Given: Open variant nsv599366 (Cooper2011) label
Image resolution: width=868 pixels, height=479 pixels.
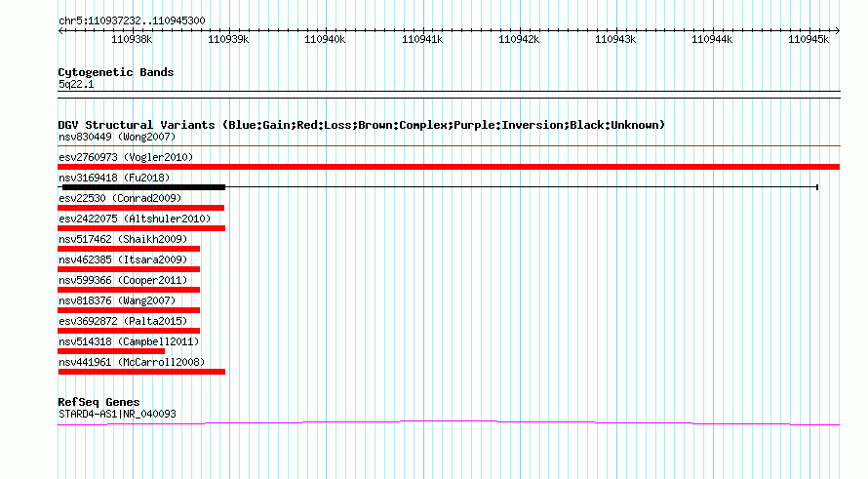Looking at the screenshot, I should (x=123, y=280).
